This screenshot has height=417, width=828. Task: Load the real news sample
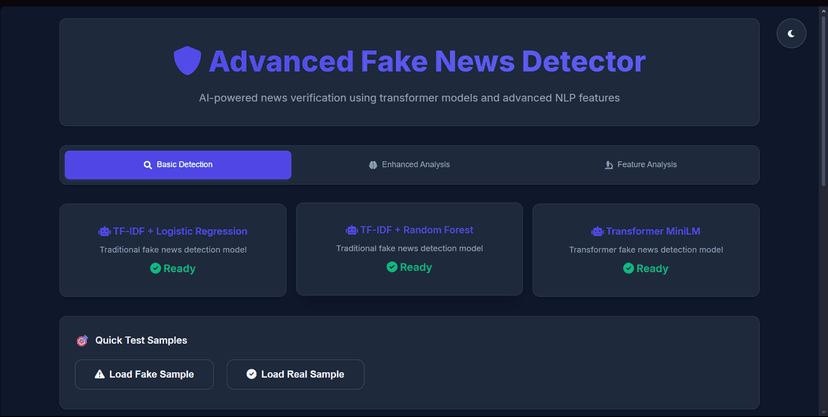click(x=295, y=374)
